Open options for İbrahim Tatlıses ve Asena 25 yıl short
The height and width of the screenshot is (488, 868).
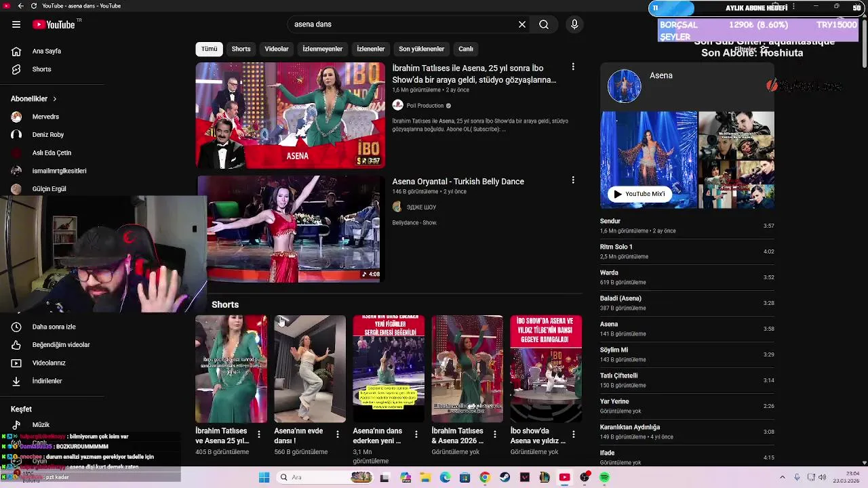[x=259, y=434]
